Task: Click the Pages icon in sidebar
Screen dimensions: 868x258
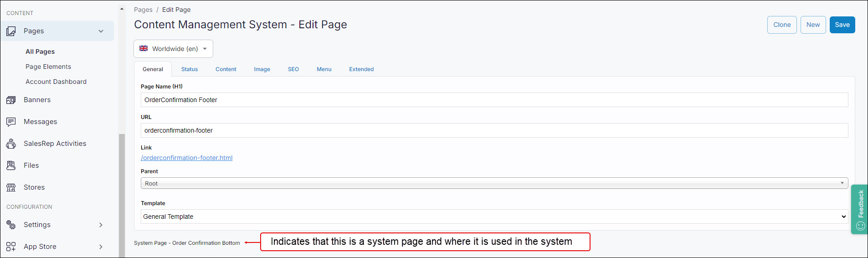Action: click(x=11, y=31)
